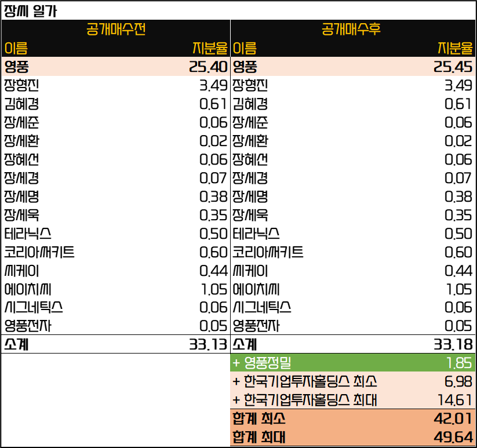Click the 영풍정밀 value 1.85
Screen dimensions: 477x448
(x=459, y=363)
